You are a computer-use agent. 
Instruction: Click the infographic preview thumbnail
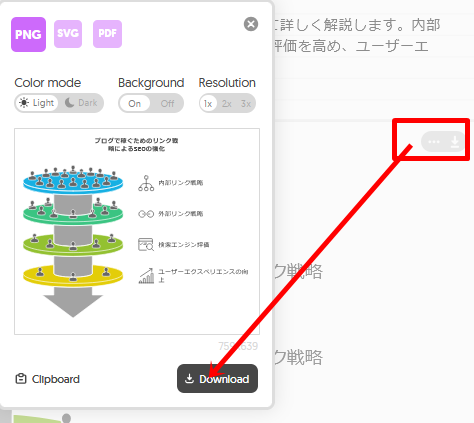[x=137, y=231]
